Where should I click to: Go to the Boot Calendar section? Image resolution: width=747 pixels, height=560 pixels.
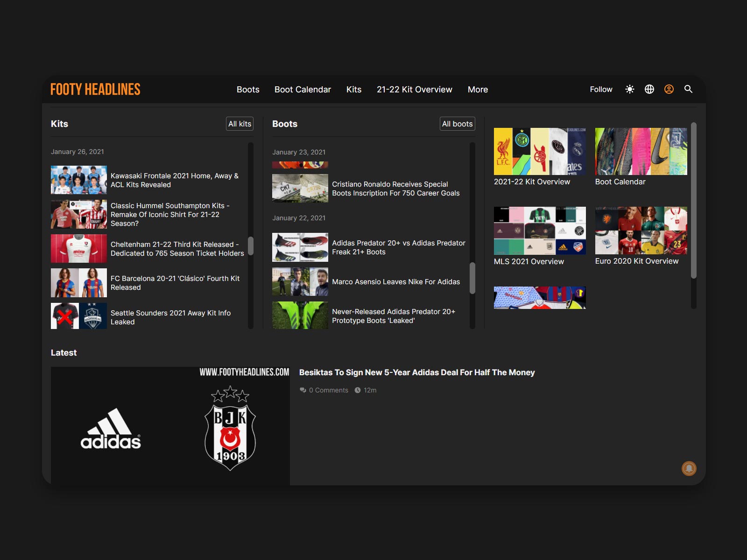[303, 89]
